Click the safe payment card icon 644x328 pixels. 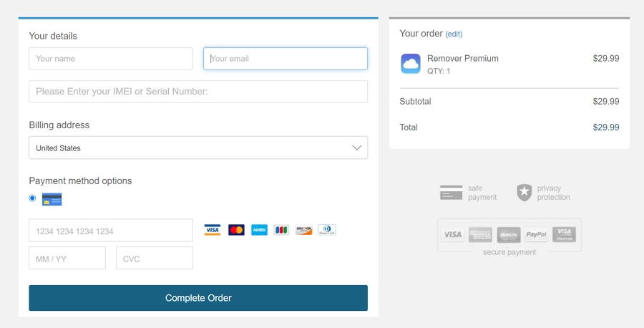pyautogui.click(x=451, y=193)
